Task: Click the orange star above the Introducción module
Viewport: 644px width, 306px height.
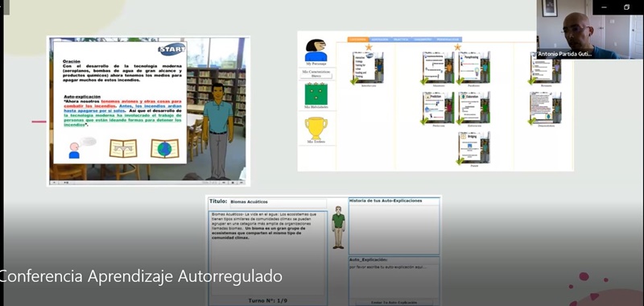Action: click(369, 47)
